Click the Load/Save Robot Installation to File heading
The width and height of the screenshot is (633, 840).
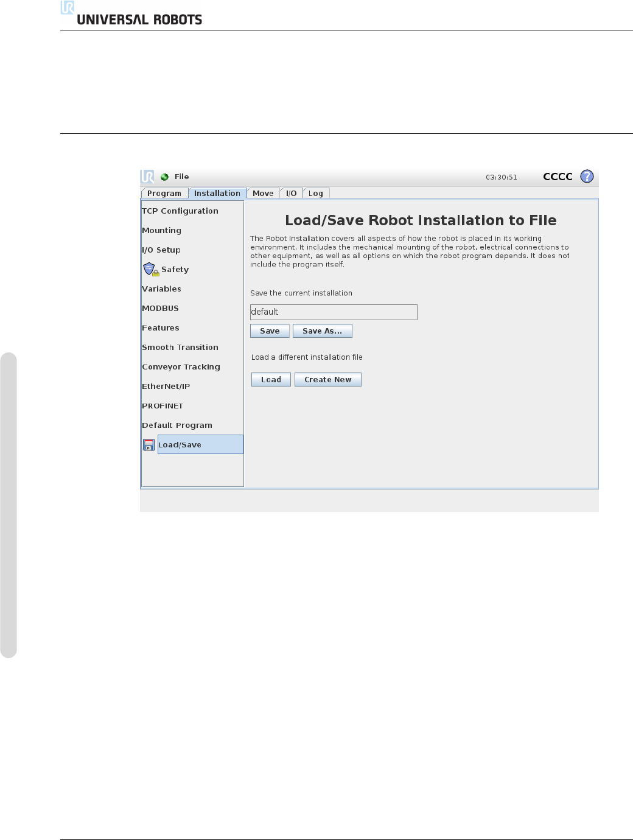(x=421, y=220)
